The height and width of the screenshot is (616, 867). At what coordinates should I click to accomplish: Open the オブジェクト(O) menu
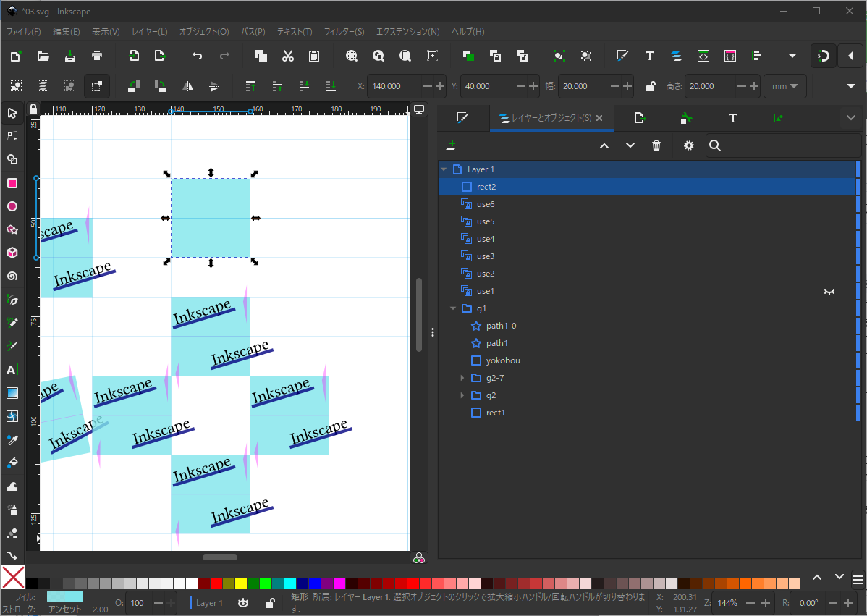(204, 32)
